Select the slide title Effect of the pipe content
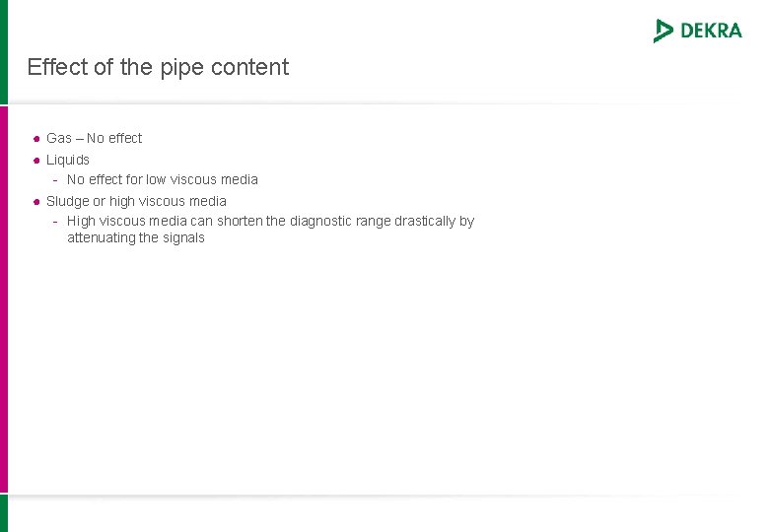This screenshot has width=769, height=532. 158,67
